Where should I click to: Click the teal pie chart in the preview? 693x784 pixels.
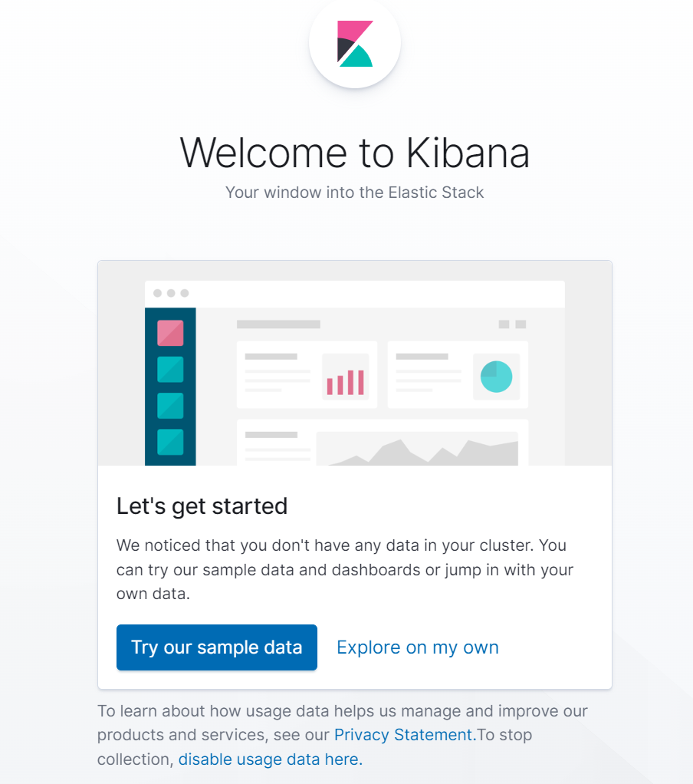pyautogui.click(x=496, y=376)
